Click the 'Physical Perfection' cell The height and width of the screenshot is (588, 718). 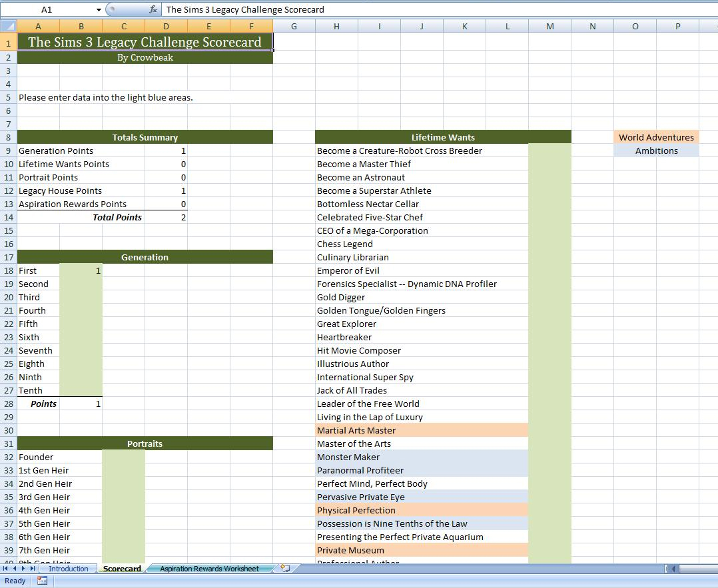coord(422,510)
